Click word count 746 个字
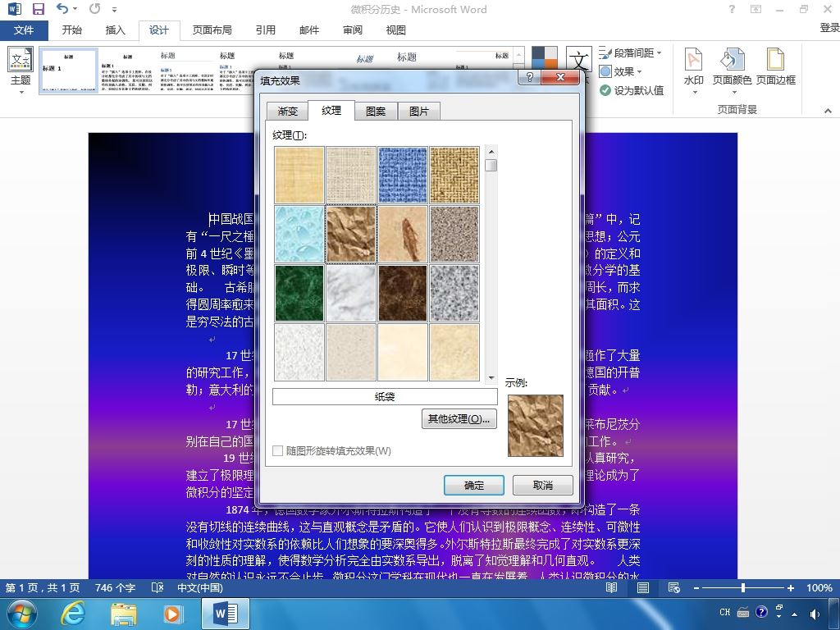Viewport: 840px width, 630px height. point(115,587)
